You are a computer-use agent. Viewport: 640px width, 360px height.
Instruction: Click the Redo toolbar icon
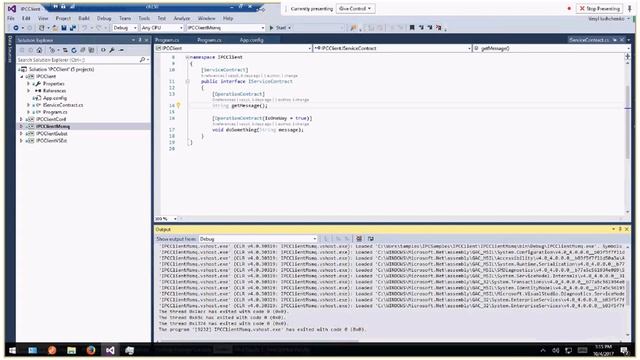pos(99,28)
